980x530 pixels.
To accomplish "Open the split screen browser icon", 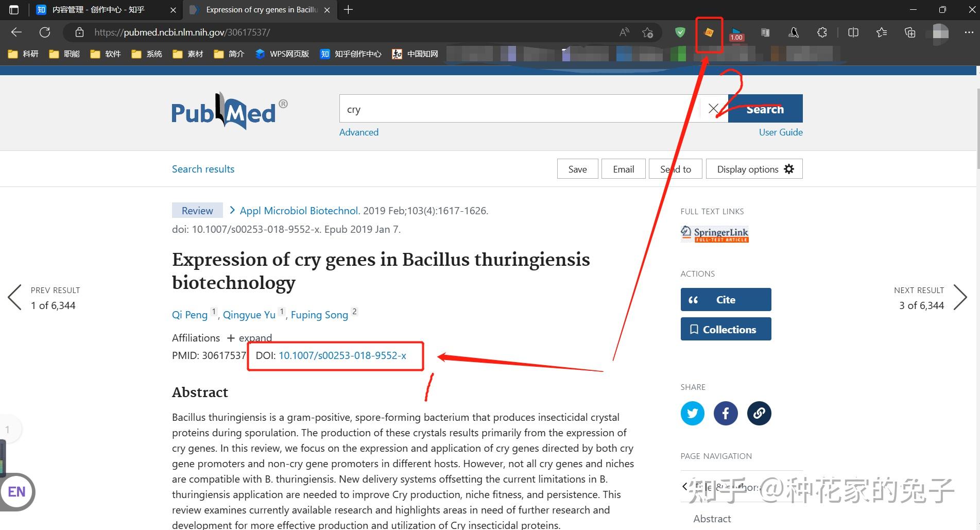I will click(x=853, y=32).
